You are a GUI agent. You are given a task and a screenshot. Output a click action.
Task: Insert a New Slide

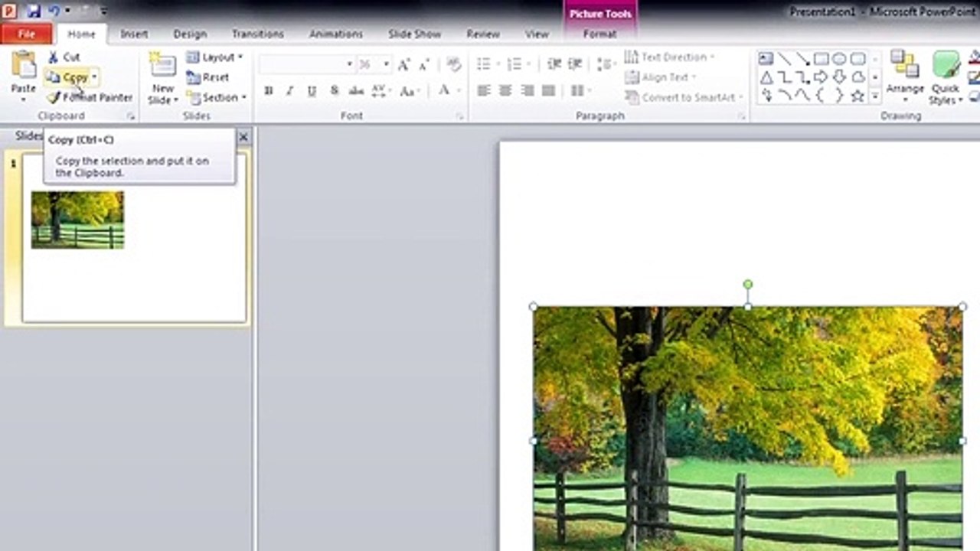click(162, 78)
